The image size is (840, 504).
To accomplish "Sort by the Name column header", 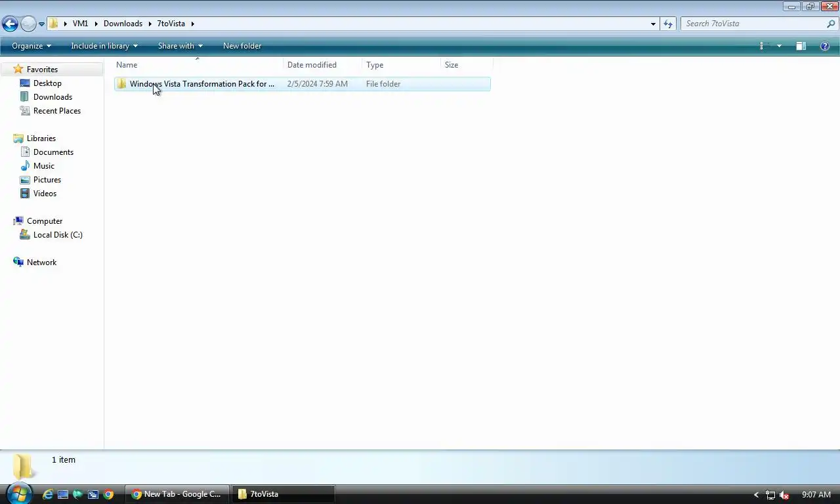I will coord(198,65).
